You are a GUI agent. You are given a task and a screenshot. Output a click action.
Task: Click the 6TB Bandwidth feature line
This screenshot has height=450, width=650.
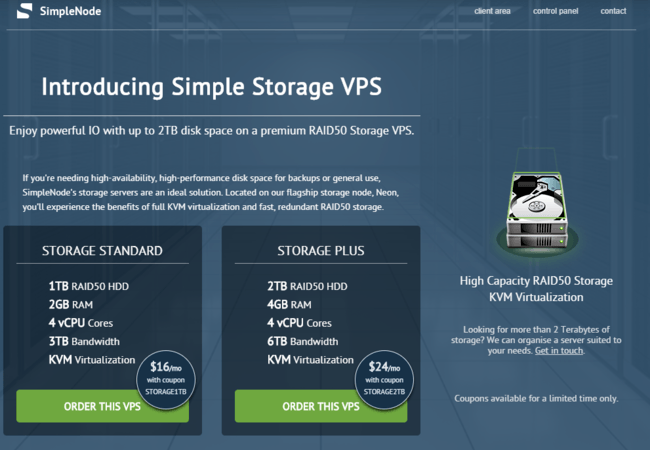click(303, 341)
